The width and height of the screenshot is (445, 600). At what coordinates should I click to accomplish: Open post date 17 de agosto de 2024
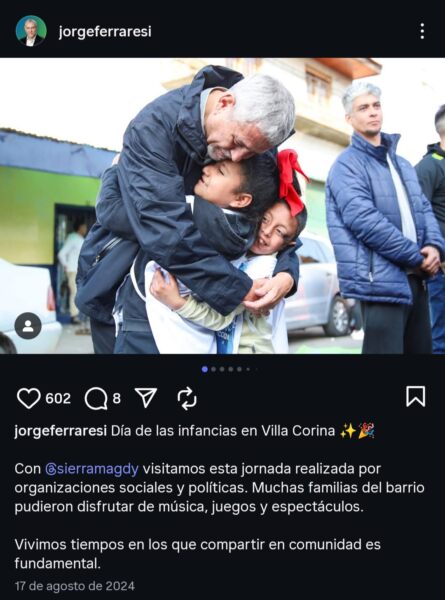75,586
